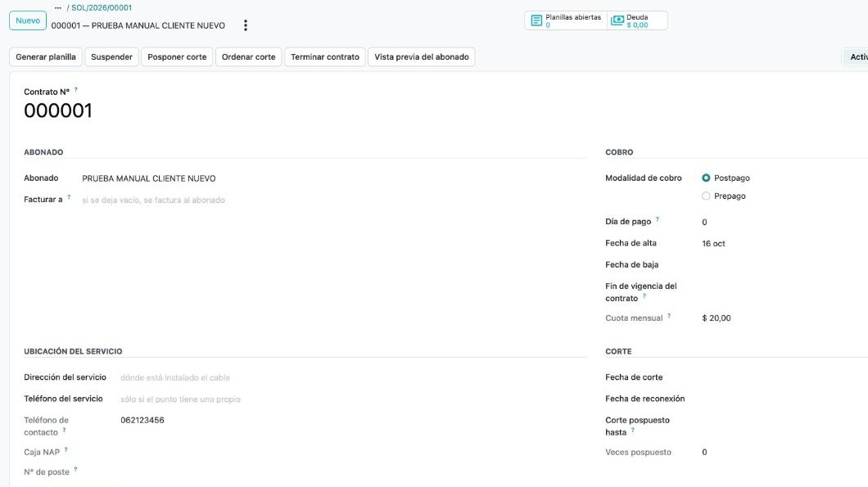The height and width of the screenshot is (487, 868).
Task: Click help tooltip beside Caja NAP
Action: [66, 449]
